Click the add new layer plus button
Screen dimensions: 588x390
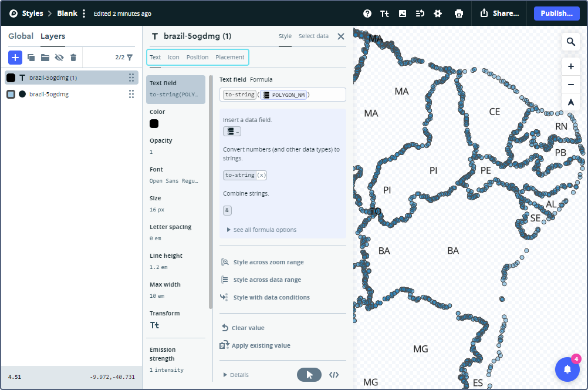pos(15,57)
